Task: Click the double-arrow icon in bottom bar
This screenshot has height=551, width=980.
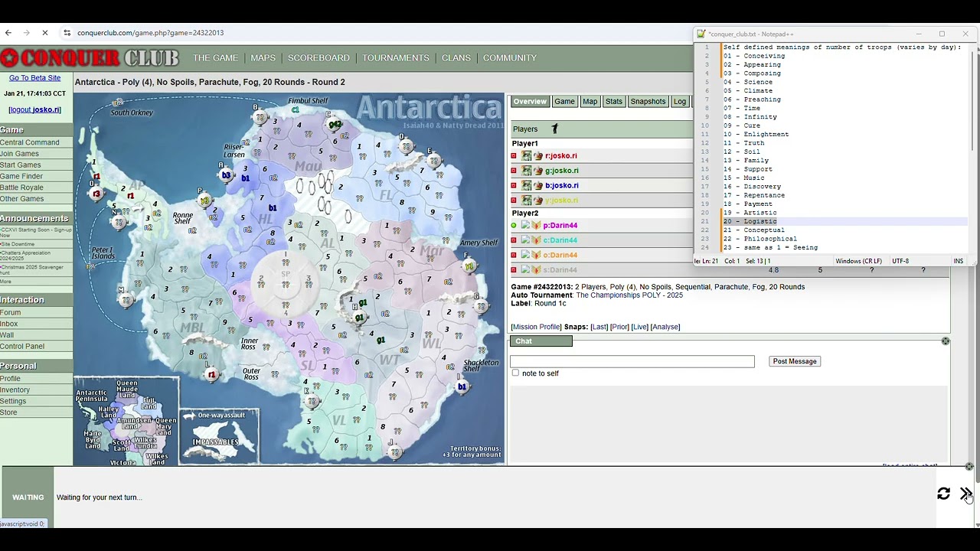Action: [x=965, y=494]
